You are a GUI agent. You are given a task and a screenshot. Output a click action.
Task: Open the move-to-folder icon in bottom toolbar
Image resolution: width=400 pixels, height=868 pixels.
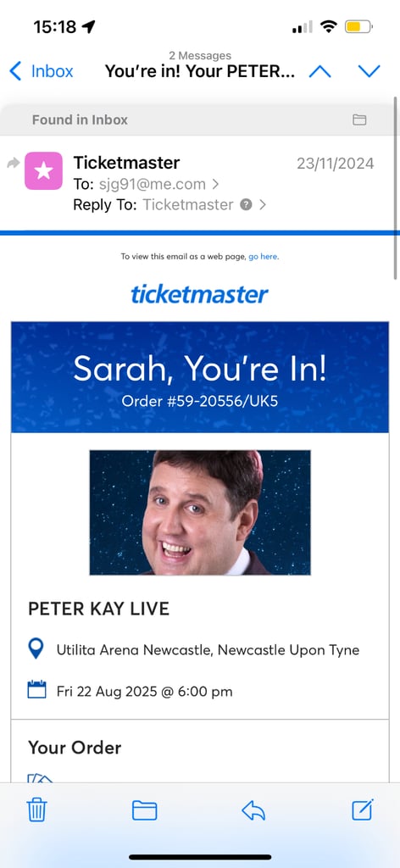click(x=144, y=810)
